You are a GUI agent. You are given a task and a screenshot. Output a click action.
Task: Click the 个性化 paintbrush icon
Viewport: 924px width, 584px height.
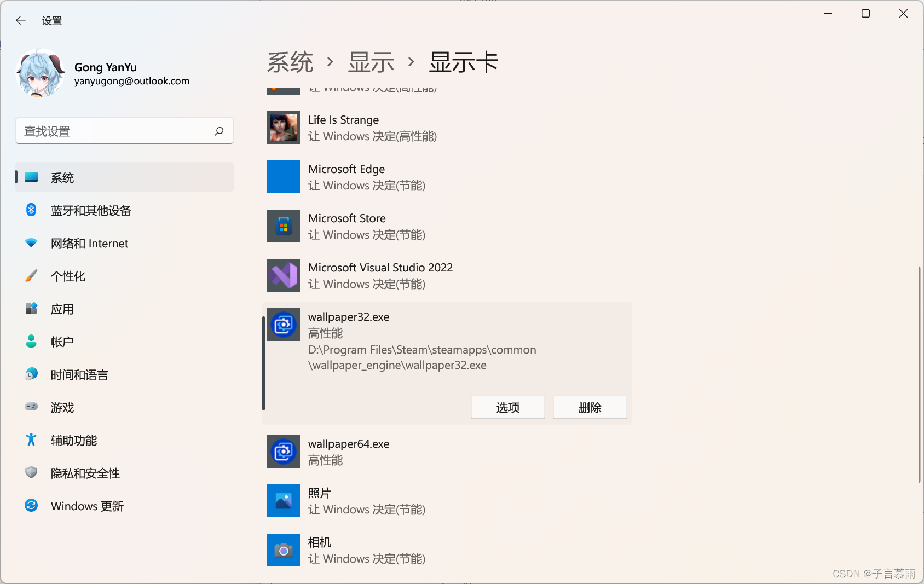(31, 276)
